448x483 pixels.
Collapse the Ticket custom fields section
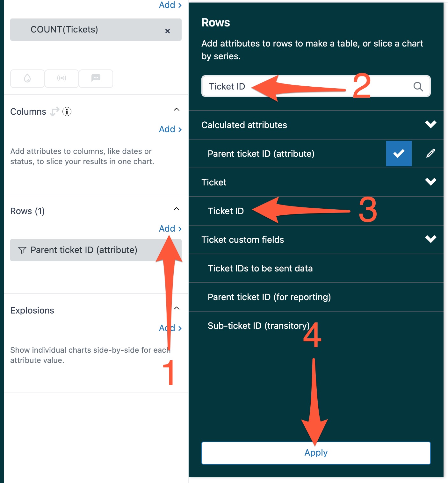click(430, 239)
